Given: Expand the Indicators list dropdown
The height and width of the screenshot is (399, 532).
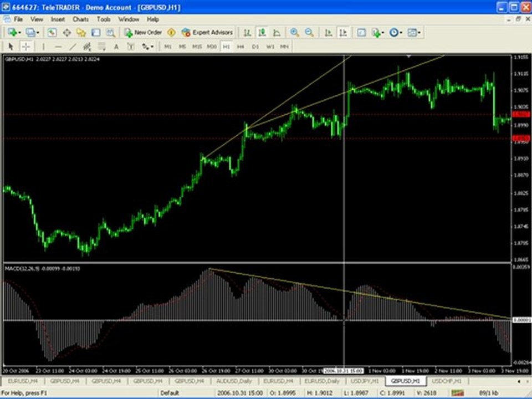Looking at the screenshot, I should [x=383, y=33].
